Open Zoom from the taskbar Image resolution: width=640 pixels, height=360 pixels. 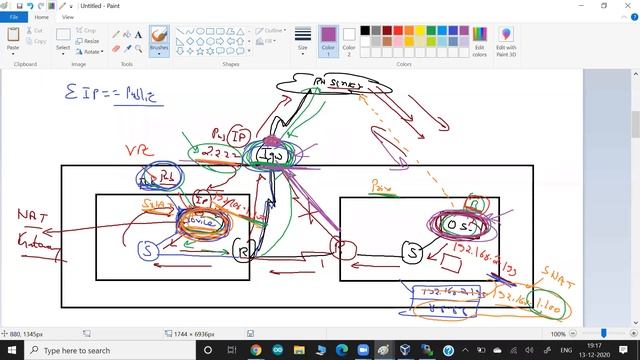coord(362,350)
